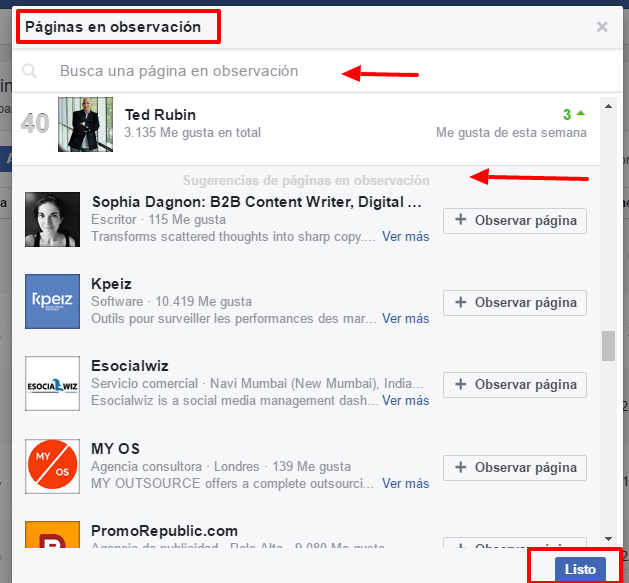This screenshot has width=629, height=583.
Task: Click the plus icon on Kpeiz's Observar button
Action: [x=461, y=302]
